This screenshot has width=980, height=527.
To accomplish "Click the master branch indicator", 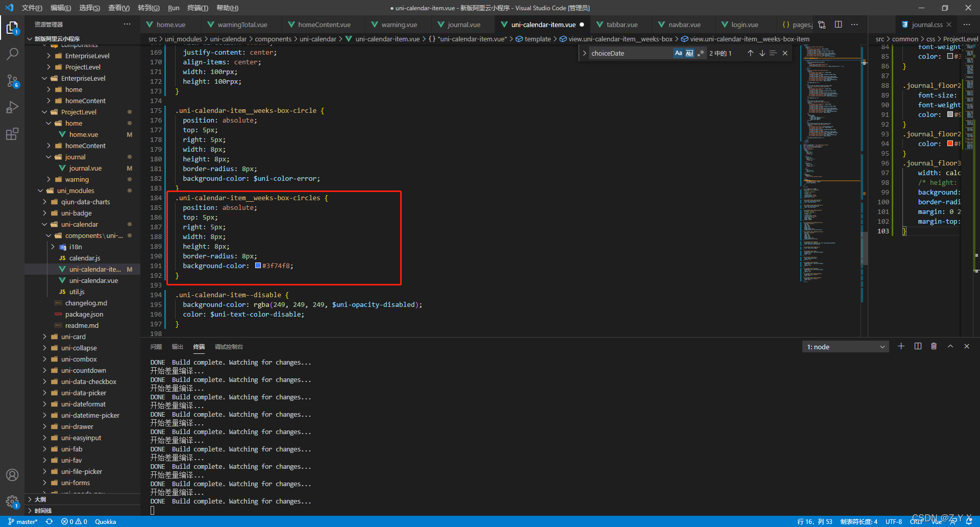I will pyautogui.click(x=23, y=521).
